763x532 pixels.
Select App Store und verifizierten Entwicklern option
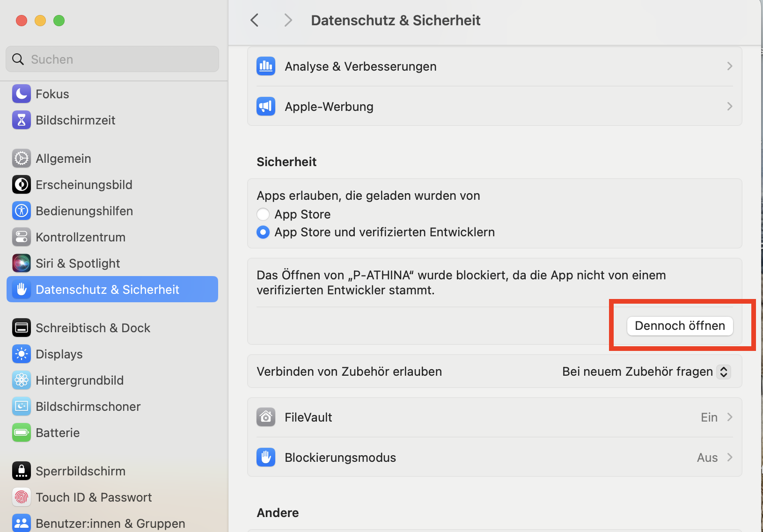coord(263,232)
